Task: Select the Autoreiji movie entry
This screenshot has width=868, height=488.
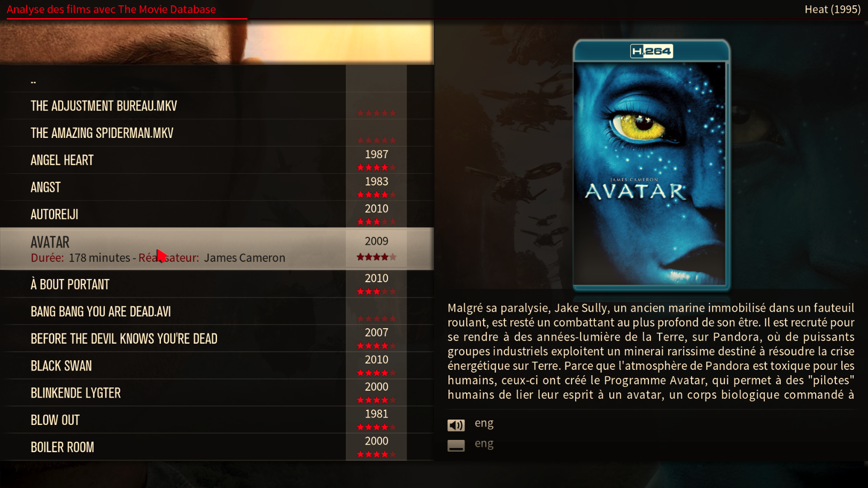Action: (216, 214)
